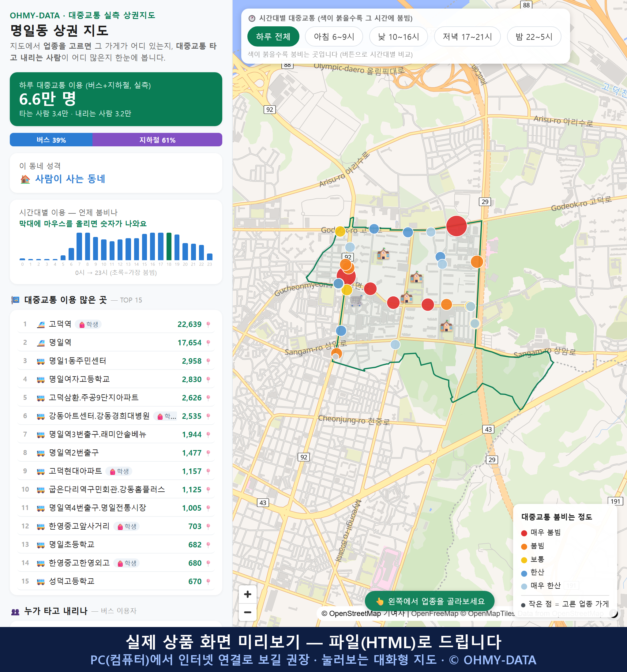Click the light blue 매우 한산 legend swatch

(x=524, y=587)
